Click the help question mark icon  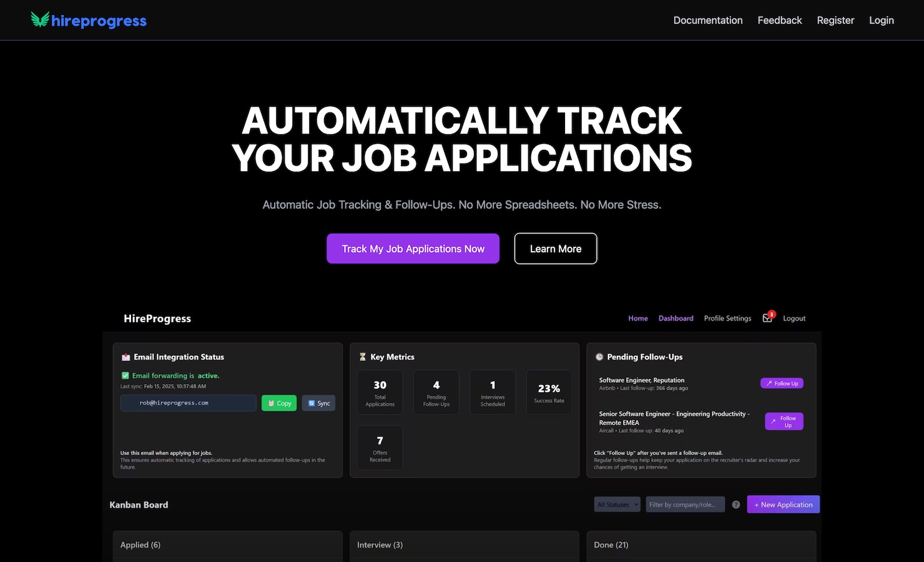(x=736, y=505)
